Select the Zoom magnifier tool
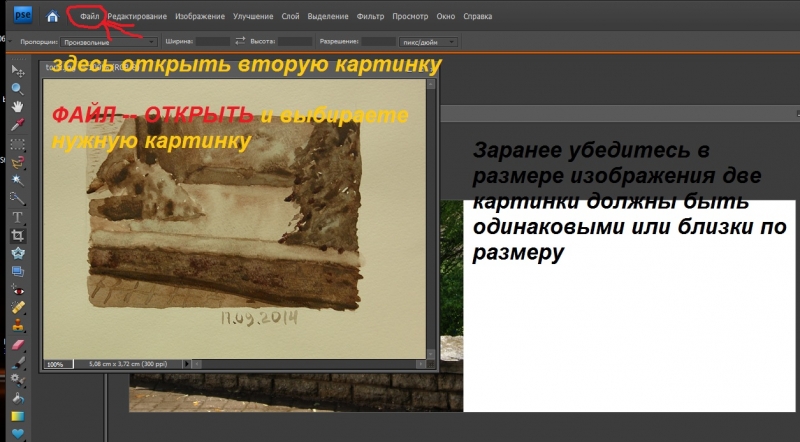Image resolution: width=800 pixels, height=442 pixels. click(x=17, y=89)
